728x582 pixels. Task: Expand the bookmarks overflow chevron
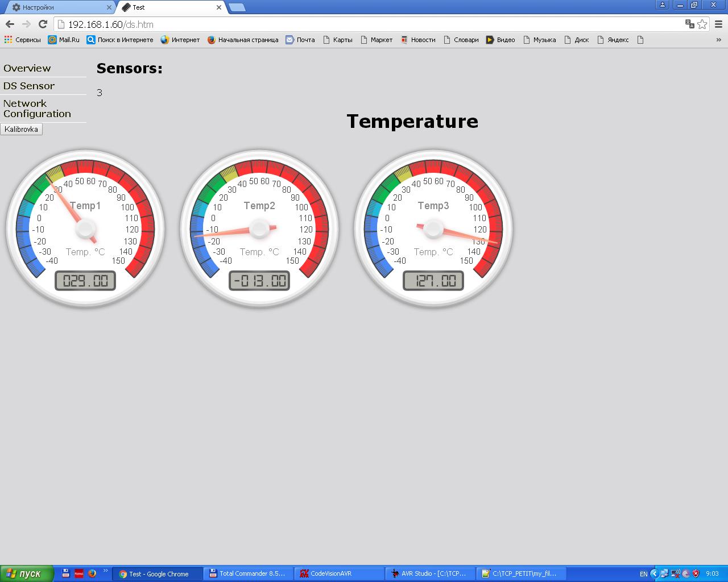tap(718, 40)
